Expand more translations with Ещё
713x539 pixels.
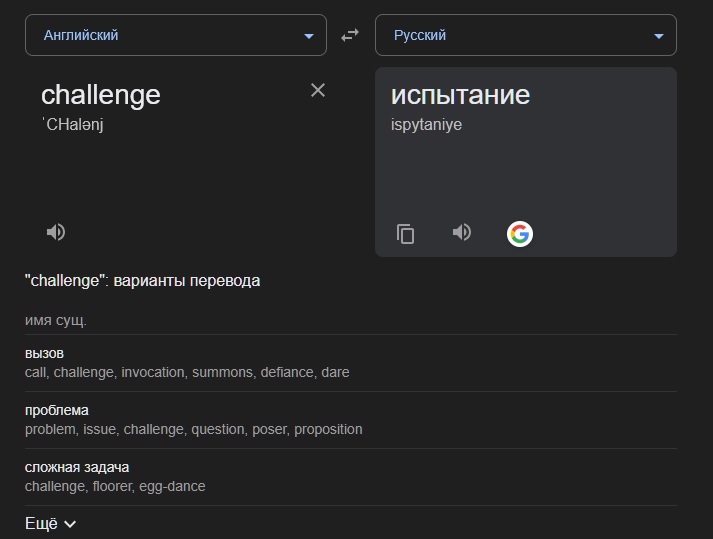50,524
